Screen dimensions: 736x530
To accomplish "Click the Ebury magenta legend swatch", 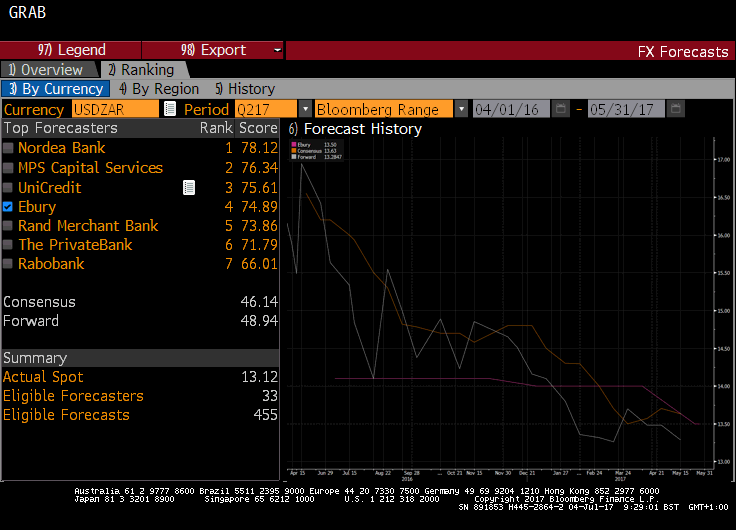I will pyautogui.click(x=294, y=145).
